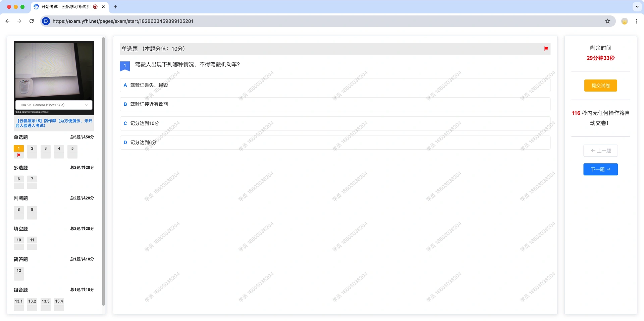The height and width of the screenshot is (321, 644).
Task: Open the HIK 2K Camera dropdown
Action: click(54, 105)
